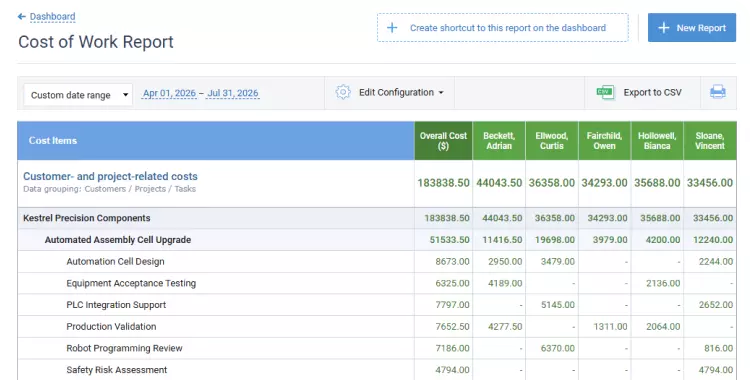Click the total overall cost 183838.50 in summary row

pos(443,183)
